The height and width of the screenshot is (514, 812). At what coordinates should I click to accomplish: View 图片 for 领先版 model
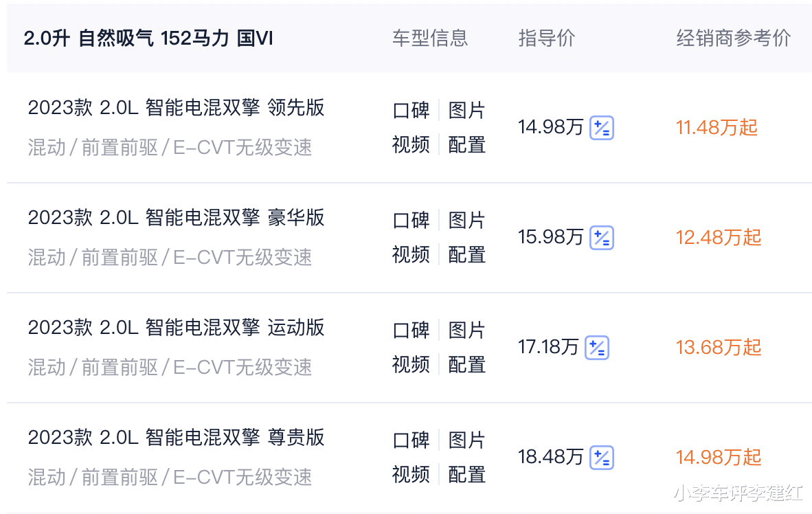click(x=466, y=111)
